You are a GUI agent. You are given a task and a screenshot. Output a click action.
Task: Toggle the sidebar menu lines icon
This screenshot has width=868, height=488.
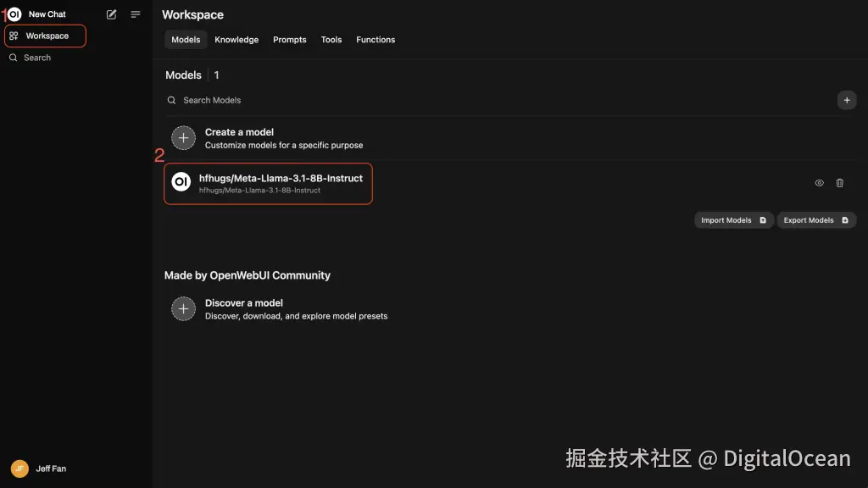(x=136, y=14)
